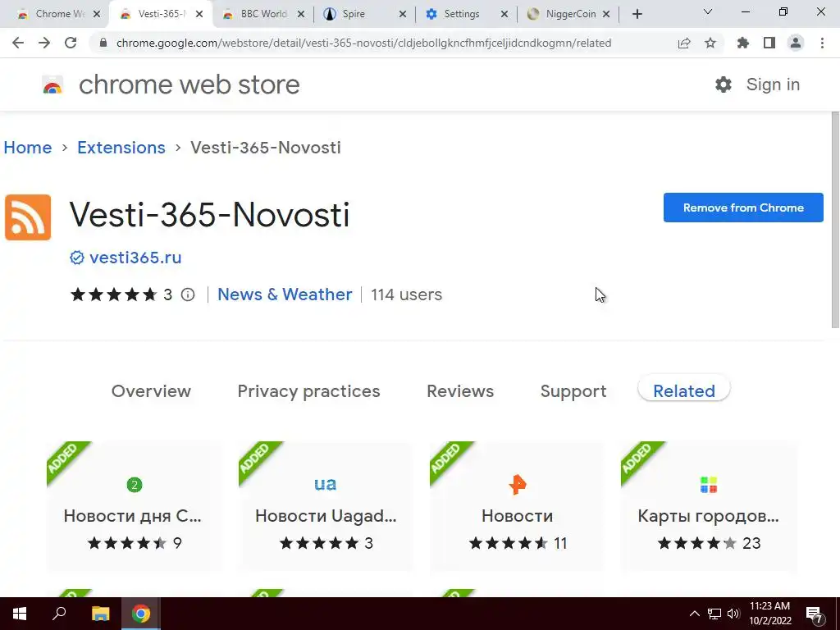The height and width of the screenshot is (630, 840).
Task: Sign in to the web store
Action: [x=773, y=84]
